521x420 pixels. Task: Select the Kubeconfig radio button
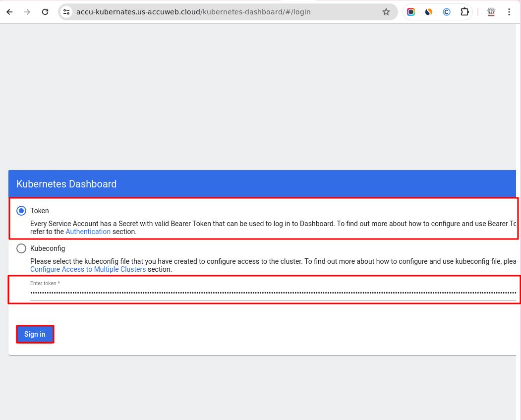[x=21, y=248]
